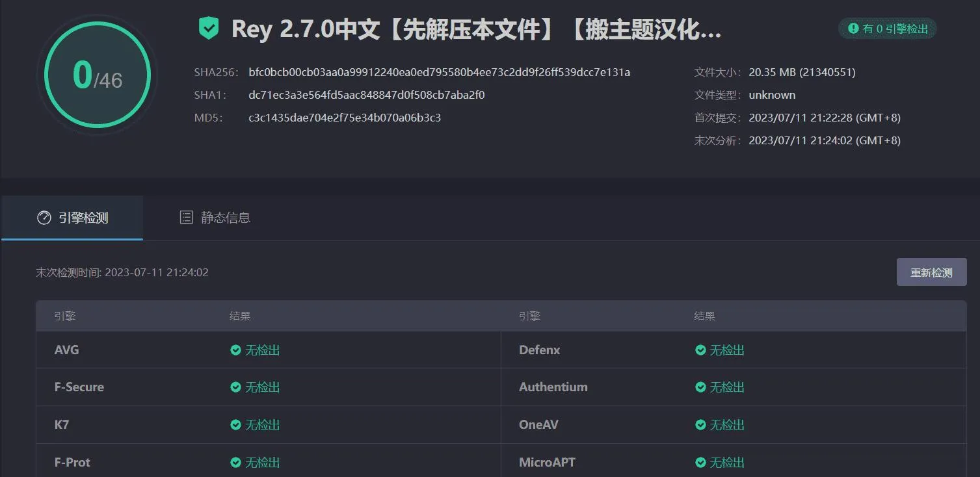Click the green check icon in the OneAV row

(700, 425)
